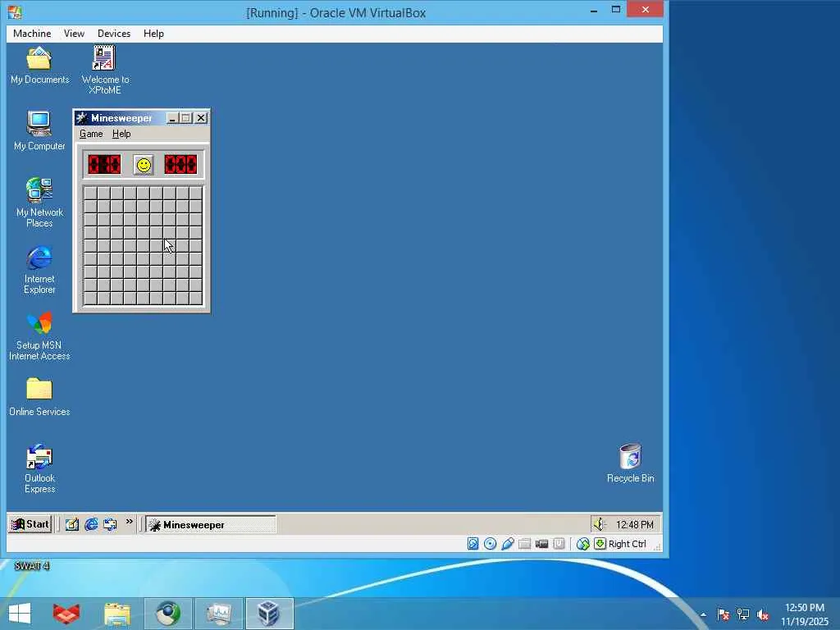The width and height of the screenshot is (840, 630).
Task: Open the VirtualBox Devices menu
Action: click(114, 33)
